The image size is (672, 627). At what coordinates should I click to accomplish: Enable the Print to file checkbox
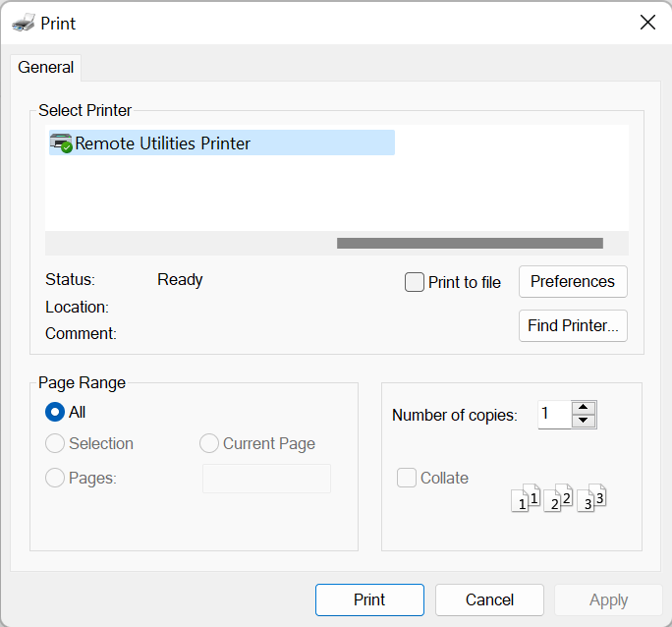click(x=415, y=282)
